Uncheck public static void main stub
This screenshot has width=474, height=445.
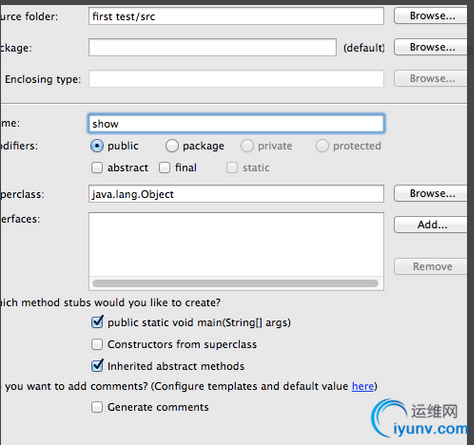coord(97,322)
